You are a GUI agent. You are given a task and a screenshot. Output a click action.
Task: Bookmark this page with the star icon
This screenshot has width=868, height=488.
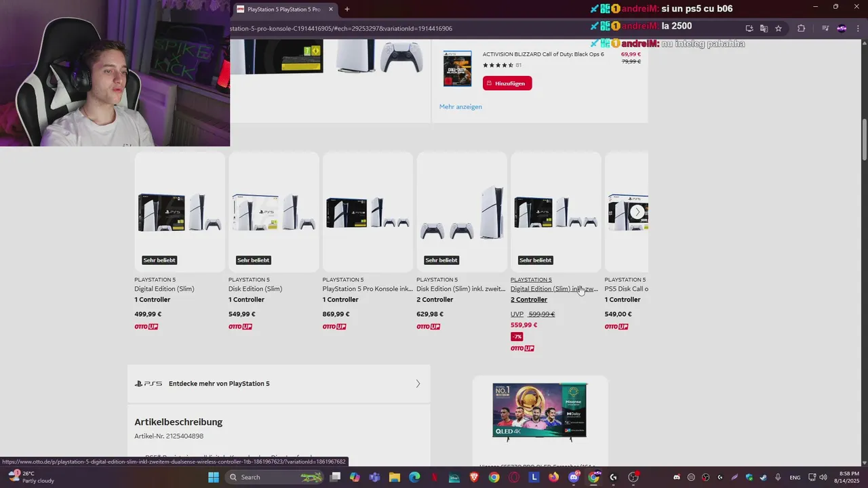coord(778,28)
